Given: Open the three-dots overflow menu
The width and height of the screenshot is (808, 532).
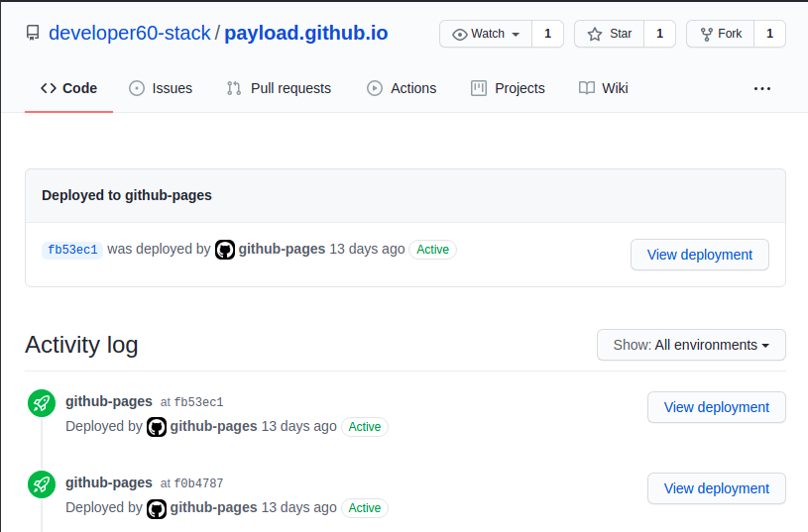Looking at the screenshot, I should point(762,89).
